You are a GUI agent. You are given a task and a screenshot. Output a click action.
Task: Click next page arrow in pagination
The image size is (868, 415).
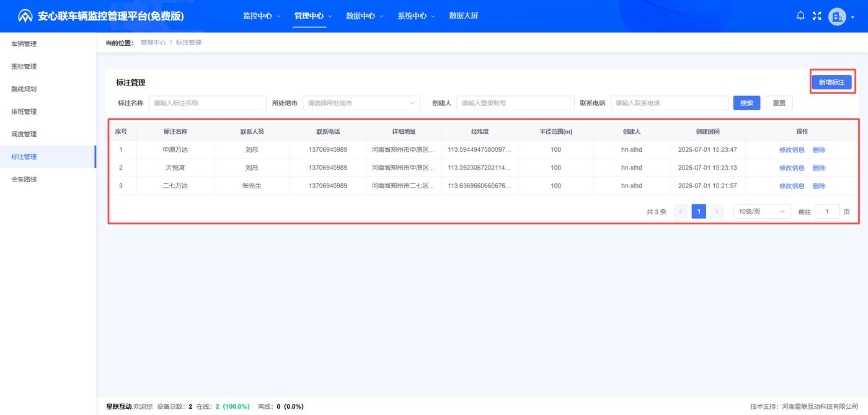click(717, 212)
